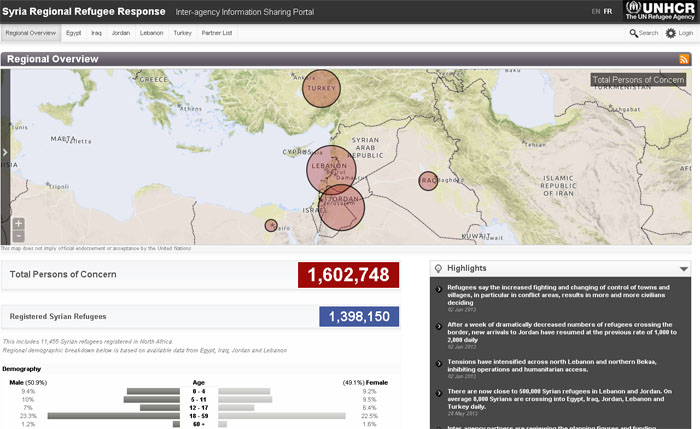Open the Turkey tab
700x429 pixels.
click(182, 33)
